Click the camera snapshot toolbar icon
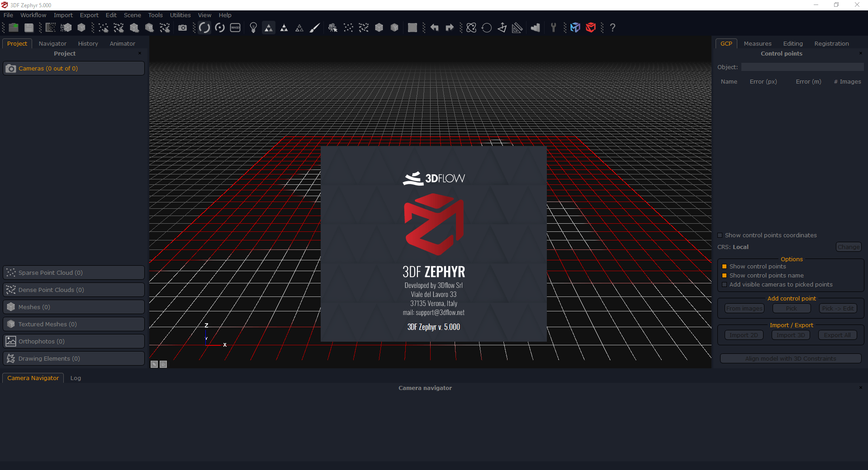The width and height of the screenshot is (868, 470). tap(182, 28)
